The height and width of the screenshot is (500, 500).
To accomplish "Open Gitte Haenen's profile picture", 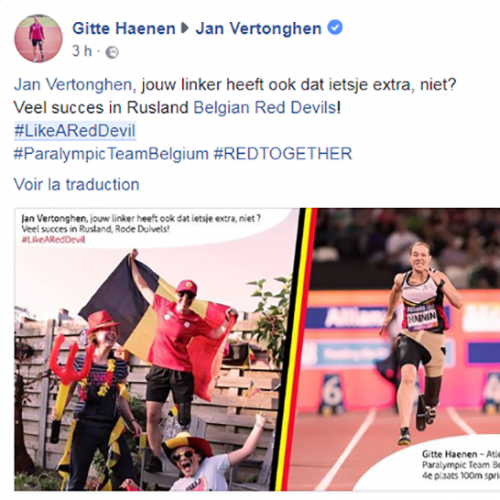I will click(x=38, y=38).
